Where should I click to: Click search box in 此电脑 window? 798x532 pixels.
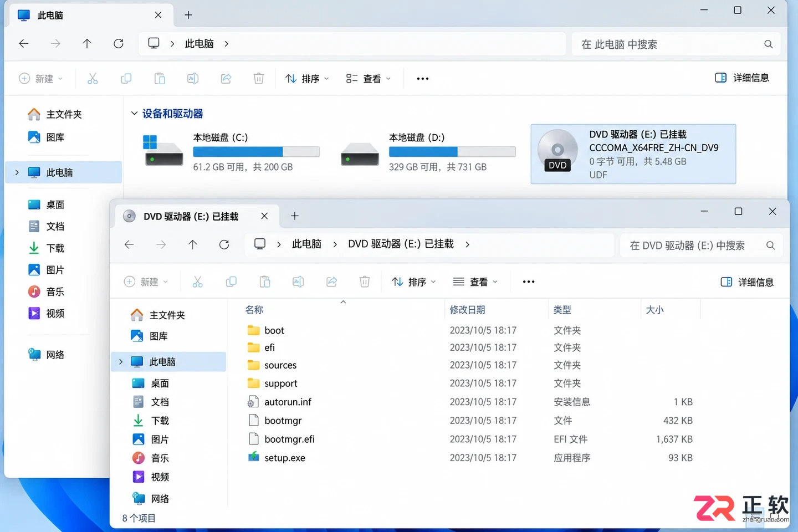(676, 44)
